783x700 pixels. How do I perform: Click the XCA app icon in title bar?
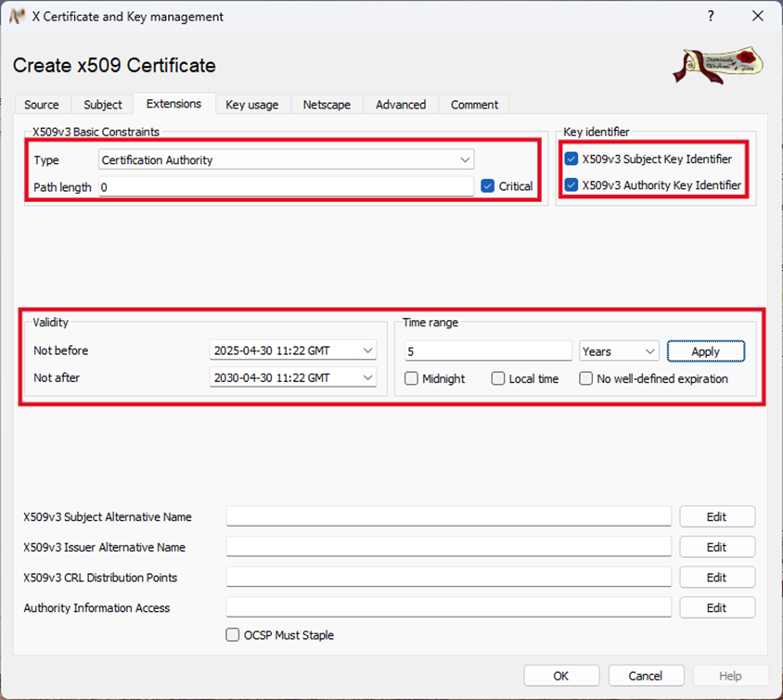(x=17, y=17)
